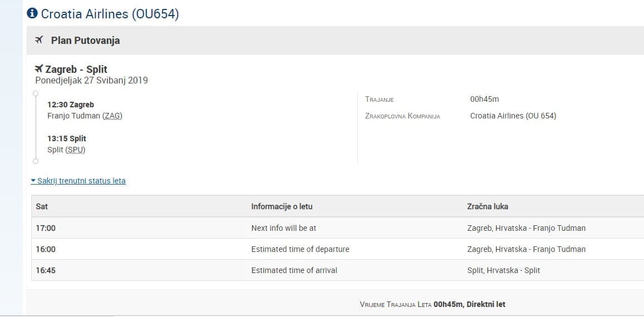644x317 pixels.
Task: Click the SPU airport code abbreviation
Action: click(x=75, y=150)
